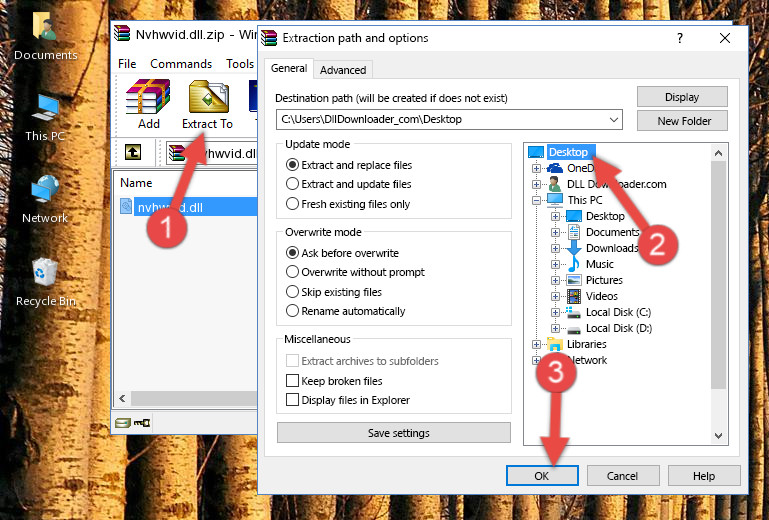The width and height of the screenshot is (769, 520).
Task: Select OneDrive node icon in folder tree
Action: pyautogui.click(x=555, y=168)
